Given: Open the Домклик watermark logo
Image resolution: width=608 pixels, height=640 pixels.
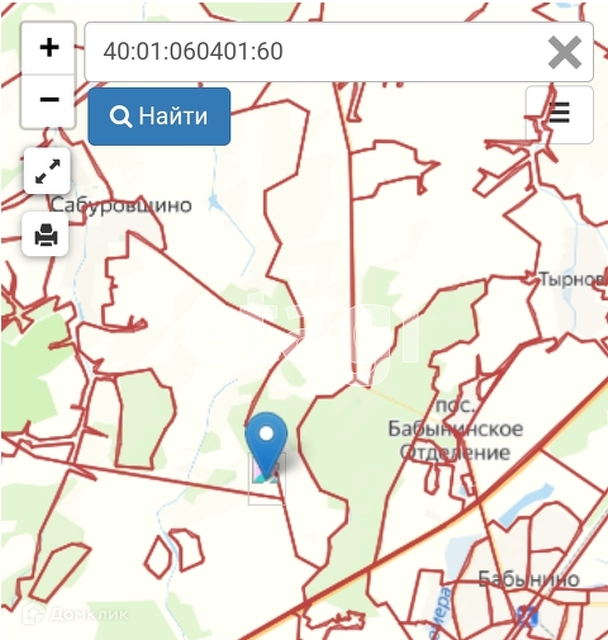Looking at the screenshot, I should [76, 613].
